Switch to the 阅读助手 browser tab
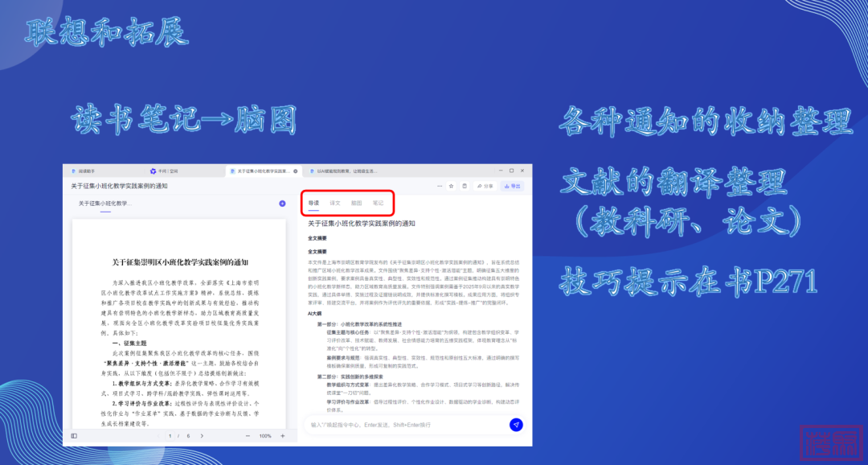The image size is (868, 465). tap(88, 171)
